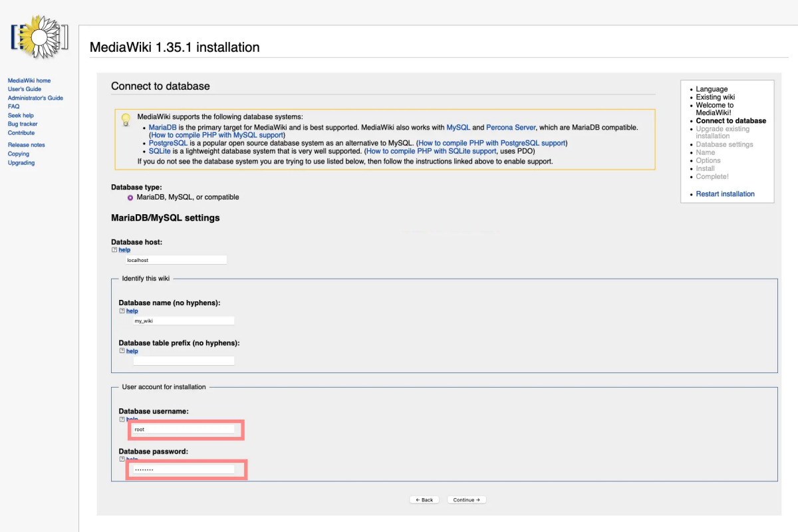Open help link under Database table prefix
The height and width of the screenshot is (532, 798).
point(132,351)
